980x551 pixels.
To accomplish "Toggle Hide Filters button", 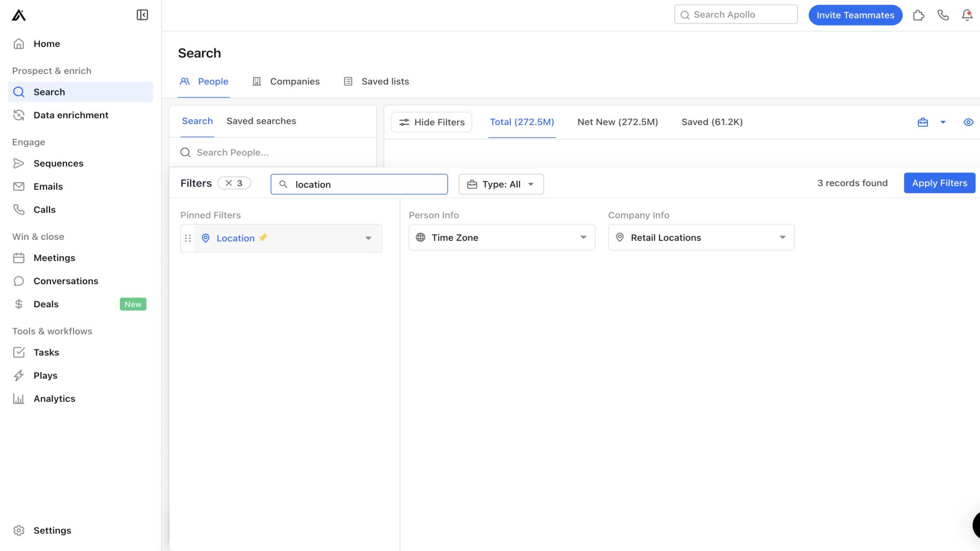I will 431,122.
